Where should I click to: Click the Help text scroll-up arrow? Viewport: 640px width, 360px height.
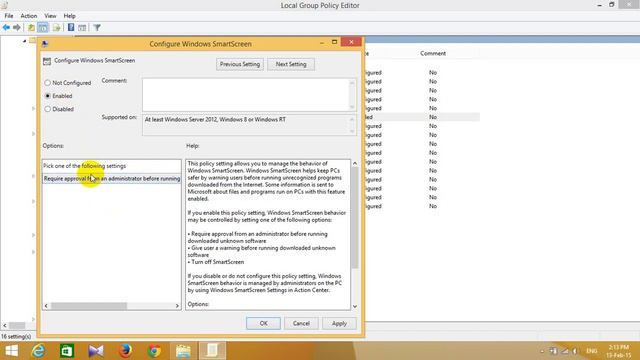coord(355,163)
